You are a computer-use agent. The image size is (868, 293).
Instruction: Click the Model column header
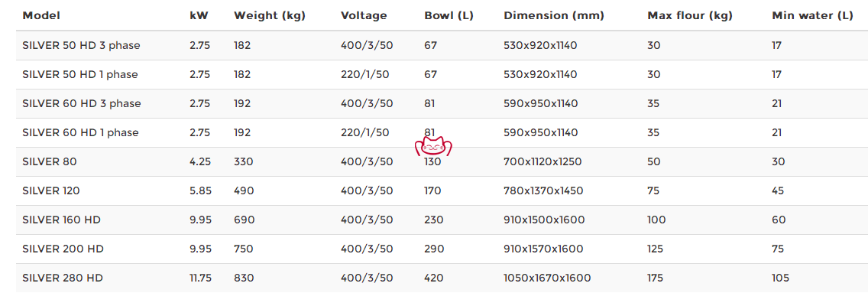41,15
